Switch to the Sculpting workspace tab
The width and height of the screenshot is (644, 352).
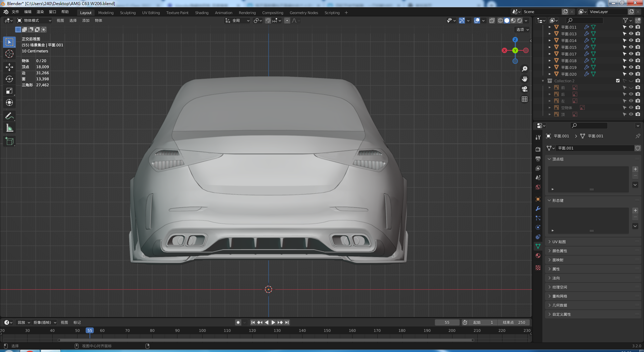click(128, 13)
